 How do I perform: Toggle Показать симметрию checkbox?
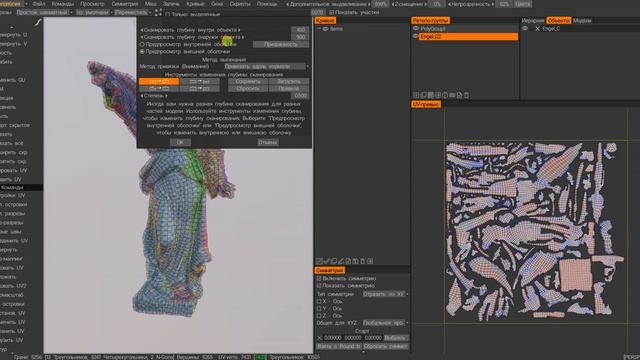pos(319,286)
